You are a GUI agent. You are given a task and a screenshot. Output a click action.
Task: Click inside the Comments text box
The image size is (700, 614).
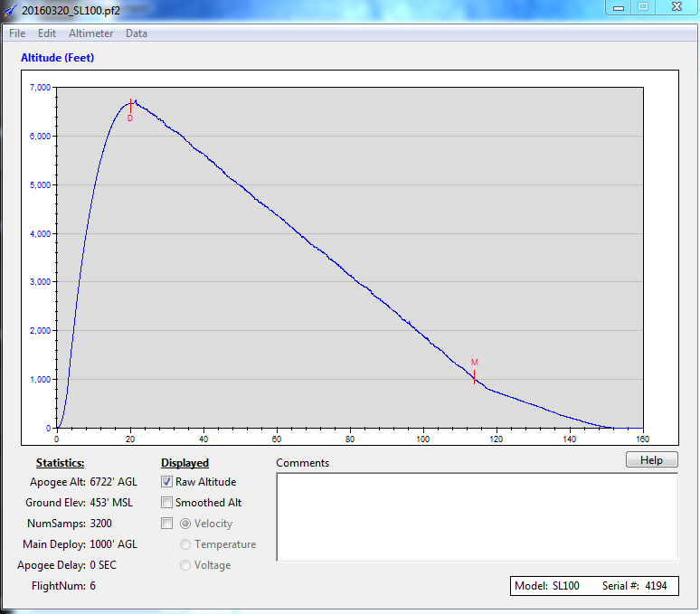tap(478, 517)
